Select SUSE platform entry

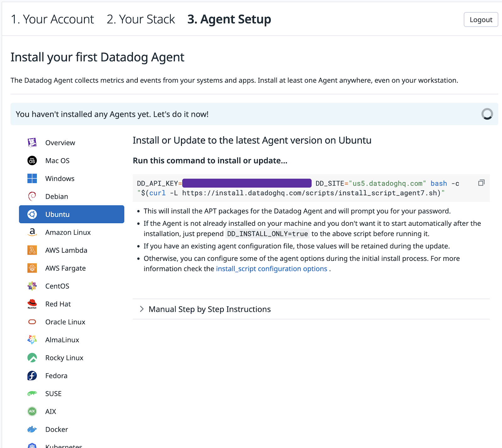point(72,393)
